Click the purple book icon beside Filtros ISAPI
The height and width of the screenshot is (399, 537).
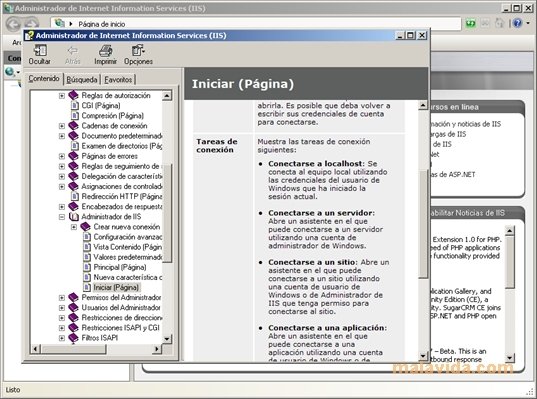(73, 338)
